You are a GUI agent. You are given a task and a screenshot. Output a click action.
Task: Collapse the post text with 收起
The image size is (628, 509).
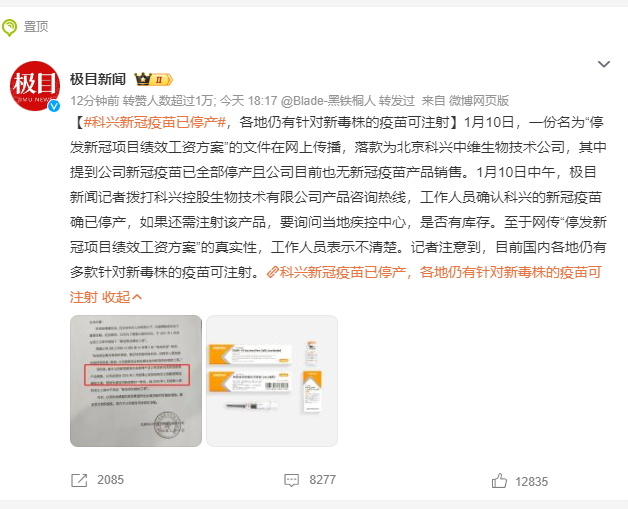click(122, 297)
